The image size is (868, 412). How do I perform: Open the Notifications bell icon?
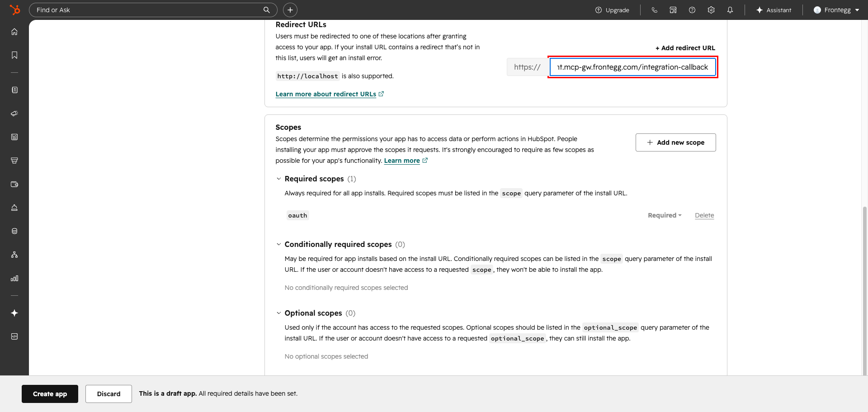(x=730, y=10)
